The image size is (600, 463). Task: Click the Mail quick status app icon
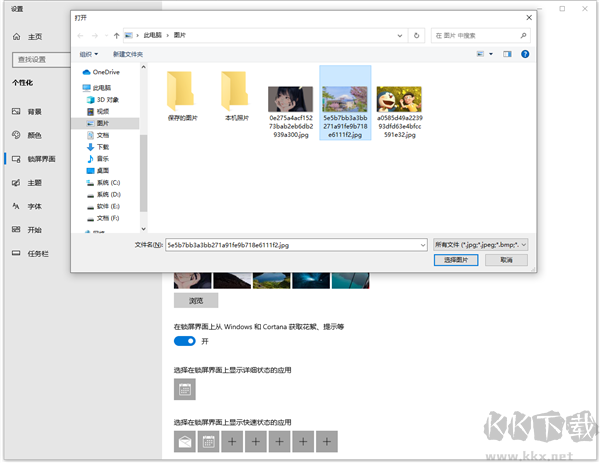[185, 442]
